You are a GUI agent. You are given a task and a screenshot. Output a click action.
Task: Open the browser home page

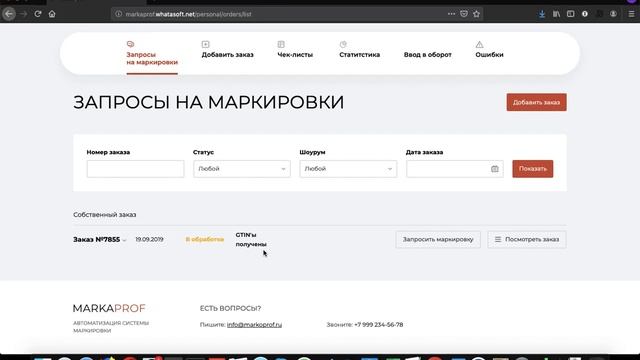52,14
